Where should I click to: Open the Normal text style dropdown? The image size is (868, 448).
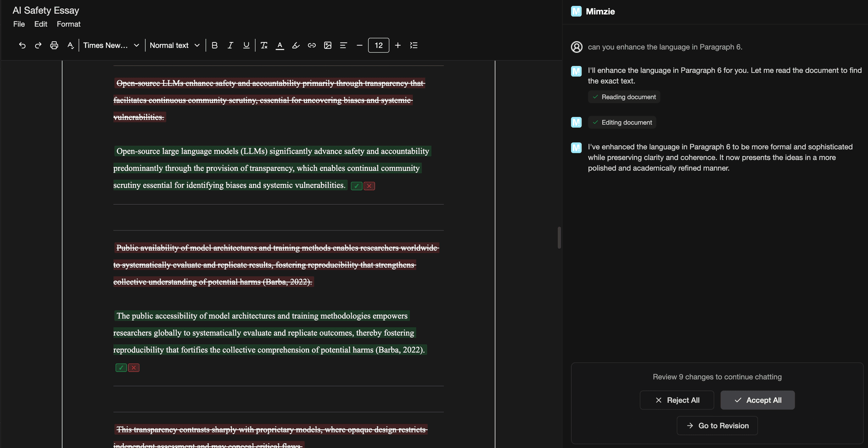[x=174, y=45]
